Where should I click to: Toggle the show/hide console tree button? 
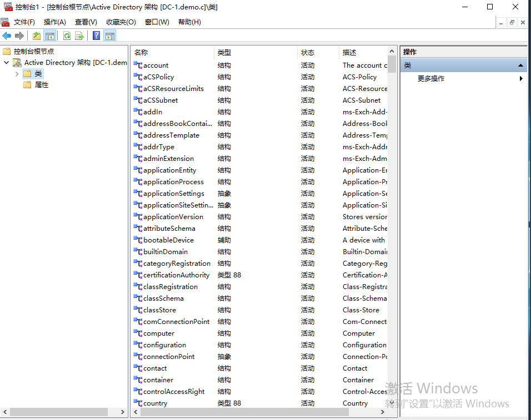(x=50, y=36)
